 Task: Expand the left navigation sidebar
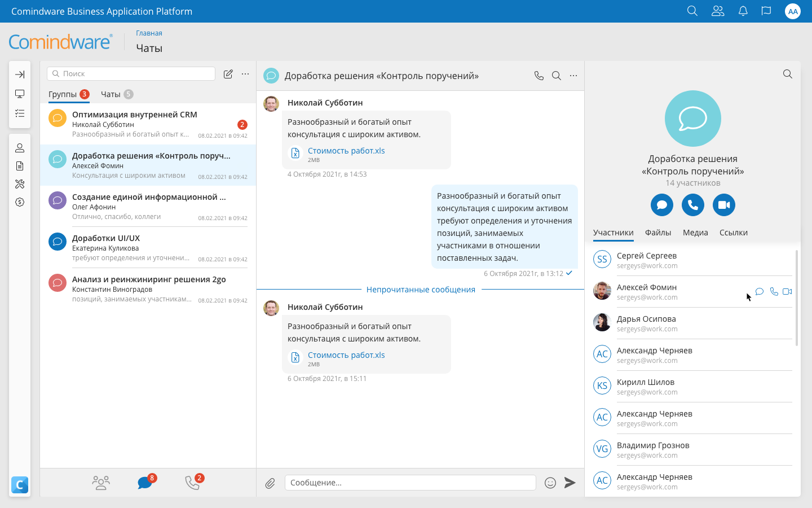pos(20,75)
